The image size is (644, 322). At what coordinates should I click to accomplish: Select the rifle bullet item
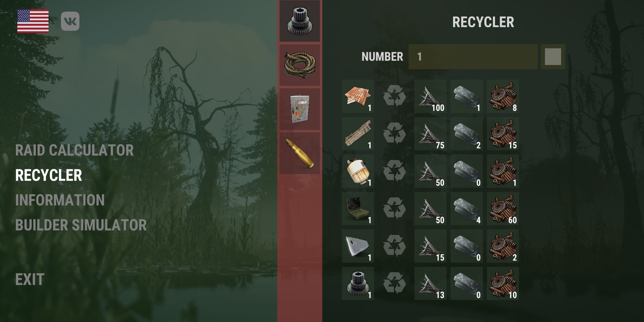[300, 153]
